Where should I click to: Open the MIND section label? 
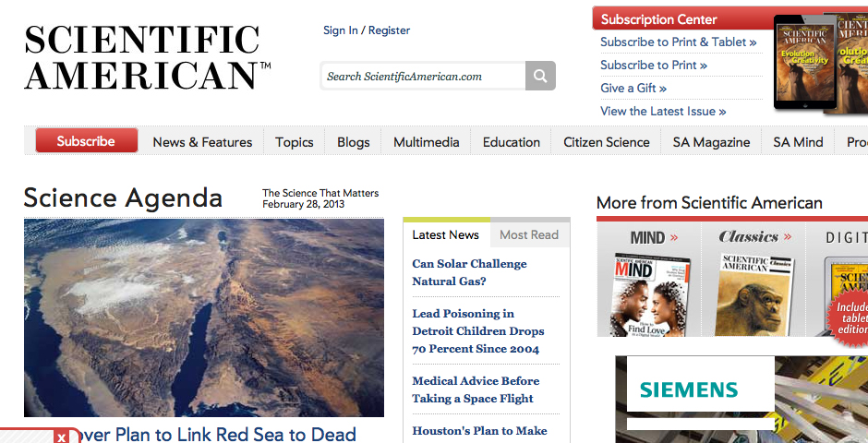coord(654,238)
